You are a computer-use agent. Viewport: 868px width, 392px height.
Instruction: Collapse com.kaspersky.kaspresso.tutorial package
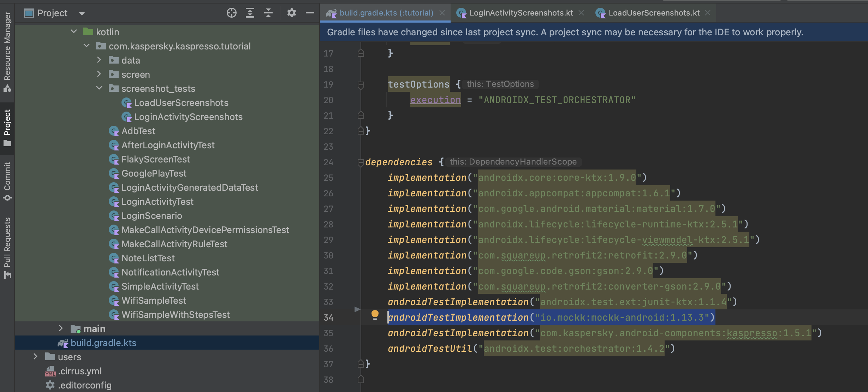tap(87, 46)
